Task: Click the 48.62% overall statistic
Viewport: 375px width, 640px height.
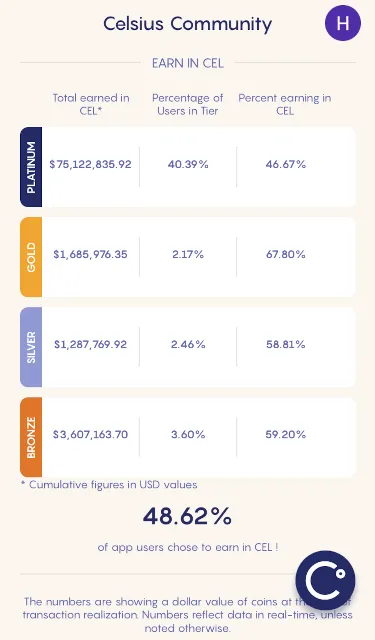Action: pyautogui.click(x=187, y=516)
